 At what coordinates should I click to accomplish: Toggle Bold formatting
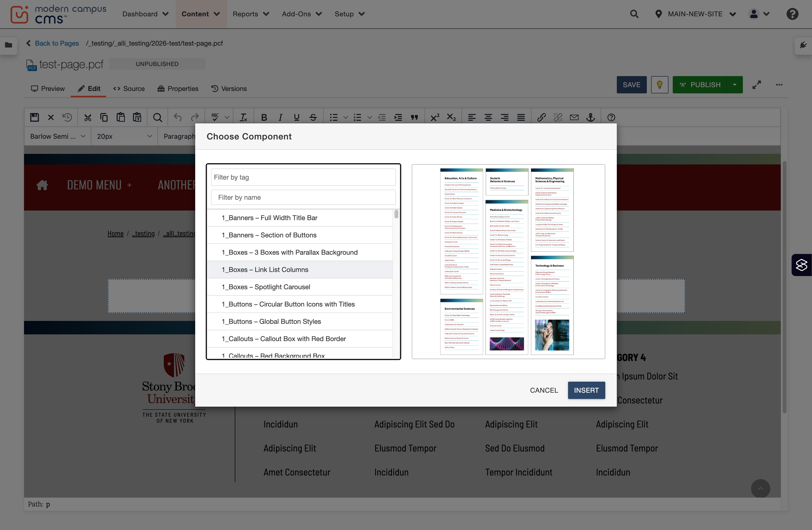(x=264, y=117)
